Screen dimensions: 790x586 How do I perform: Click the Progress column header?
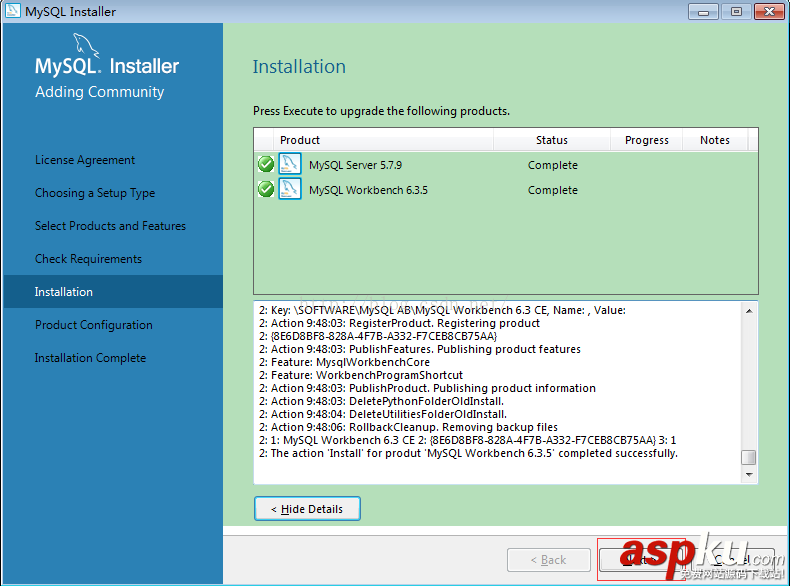(646, 140)
